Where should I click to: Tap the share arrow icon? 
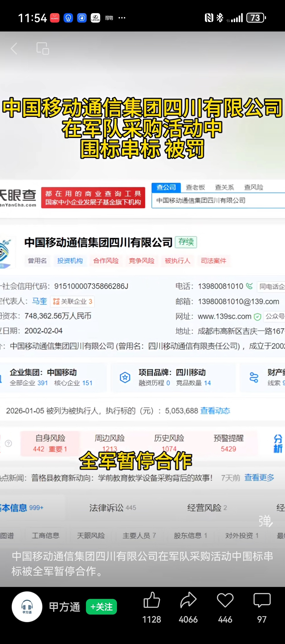(x=188, y=600)
